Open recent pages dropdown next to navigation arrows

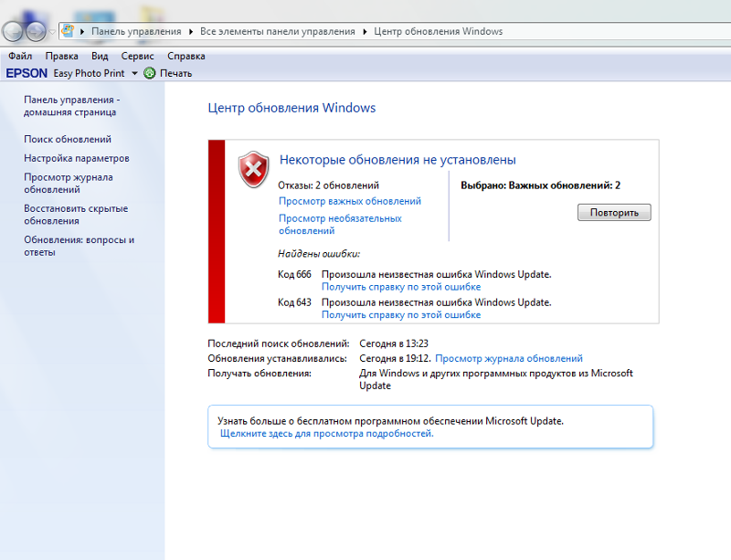point(52,32)
